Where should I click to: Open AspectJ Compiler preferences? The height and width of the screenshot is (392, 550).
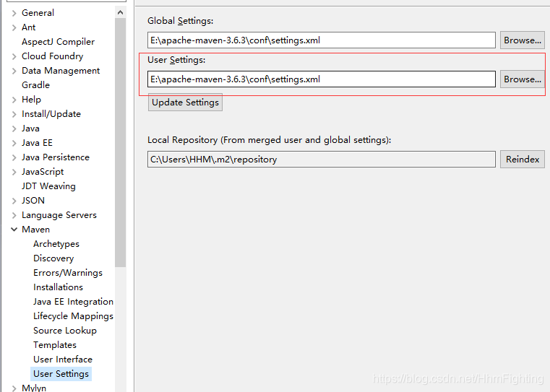(59, 42)
